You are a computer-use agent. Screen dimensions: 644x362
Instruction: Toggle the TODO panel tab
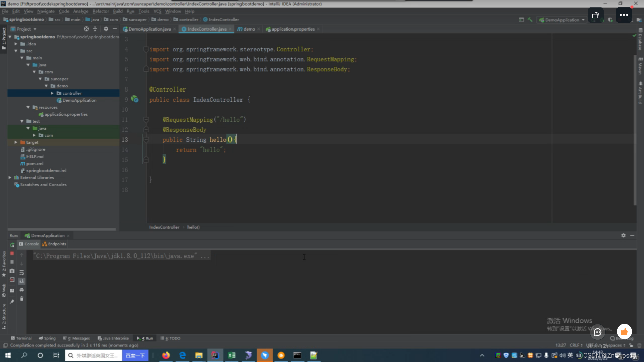pos(172,338)
